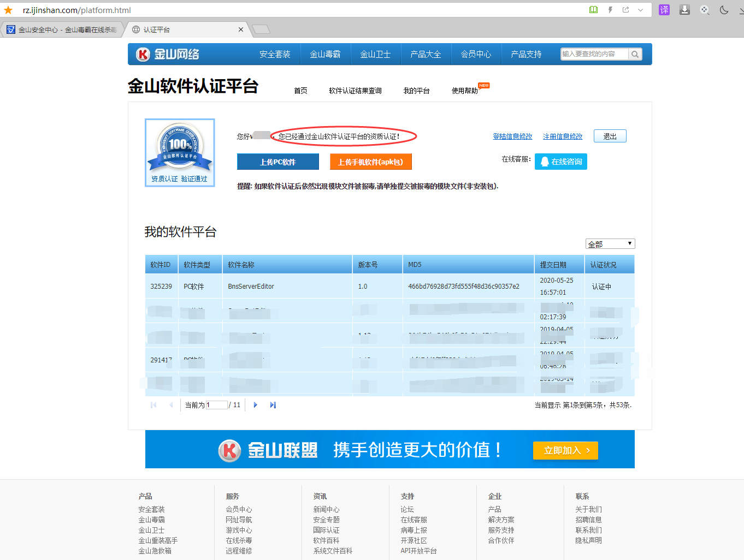This screenshot has height=560, width=744.
Task: Open reader mode book icon
Action: 594,10
